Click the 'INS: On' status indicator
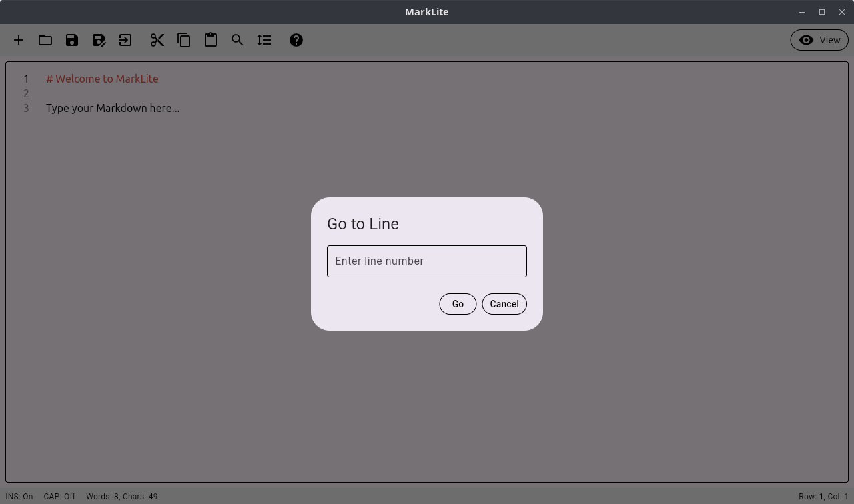The image size is (854, 504). click(x=19, y=497)
